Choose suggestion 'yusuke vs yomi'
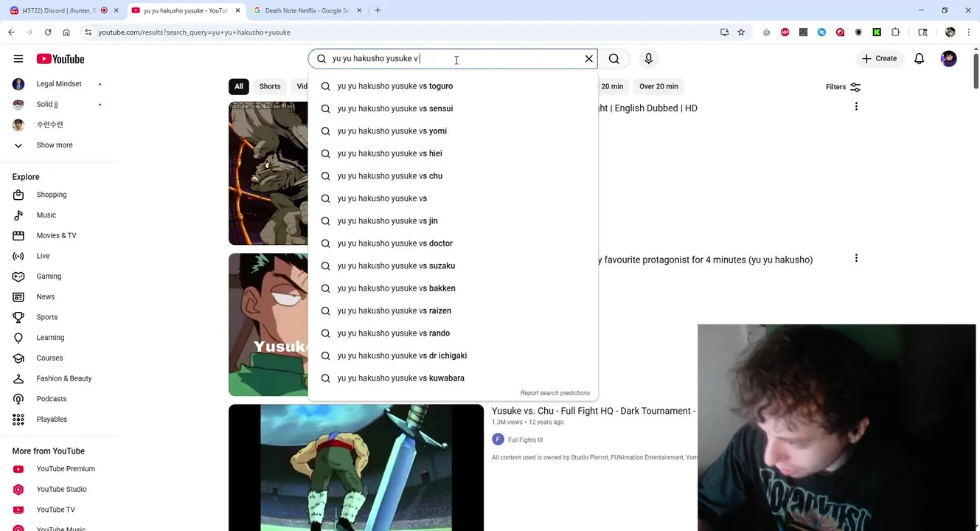 pyautogui.click(x=453, y=131)
